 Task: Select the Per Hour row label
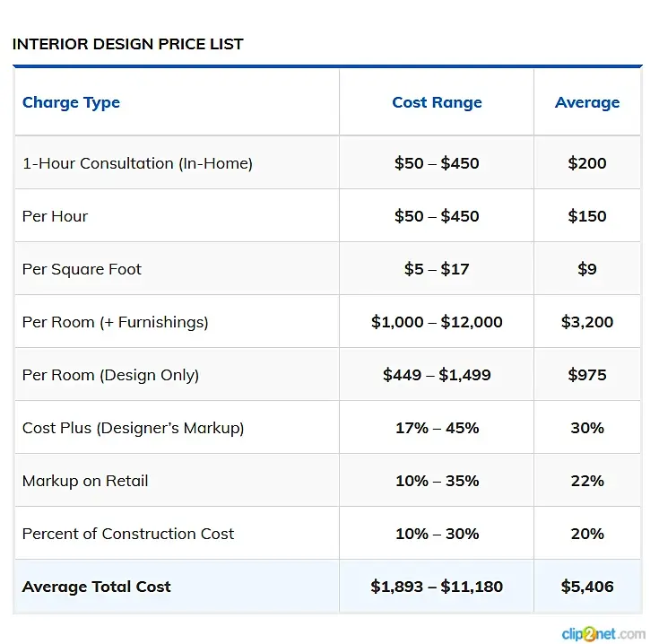(x=56, y=216)
